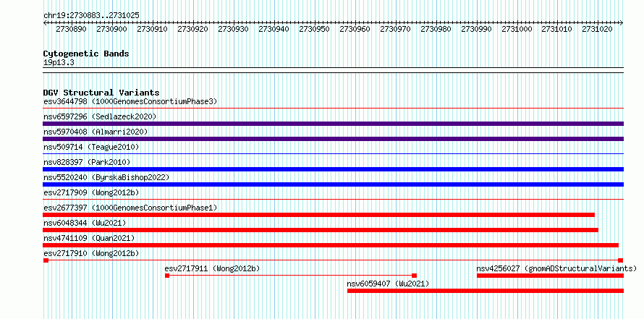Open variant esv2717909 (Wong2012b) label

[x=91, y=192]
